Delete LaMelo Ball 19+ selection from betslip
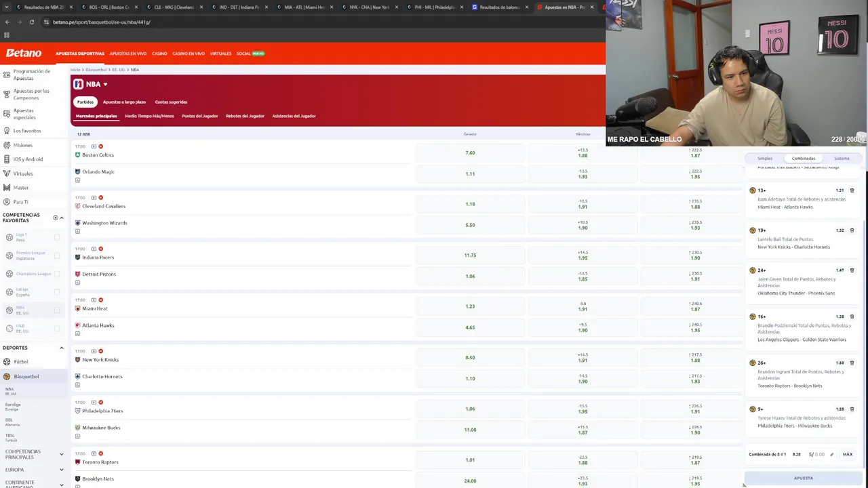This screenshot has width=868, height=488. [x=852, y=230]
